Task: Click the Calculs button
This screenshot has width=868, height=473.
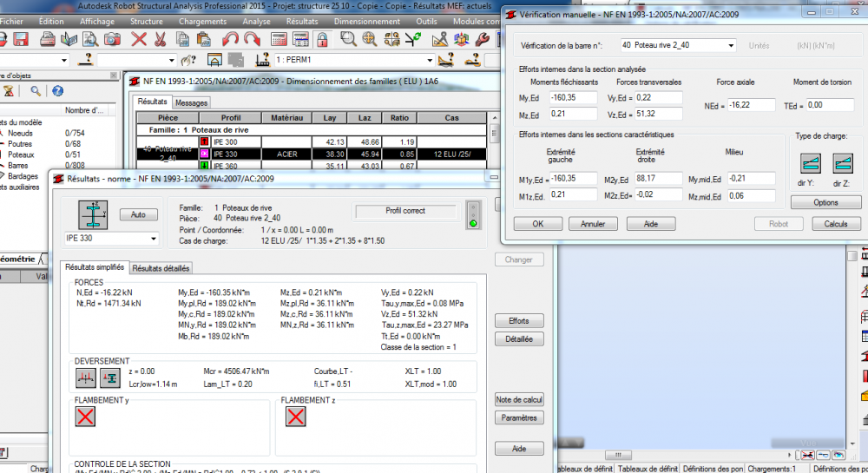Action: 836,224
